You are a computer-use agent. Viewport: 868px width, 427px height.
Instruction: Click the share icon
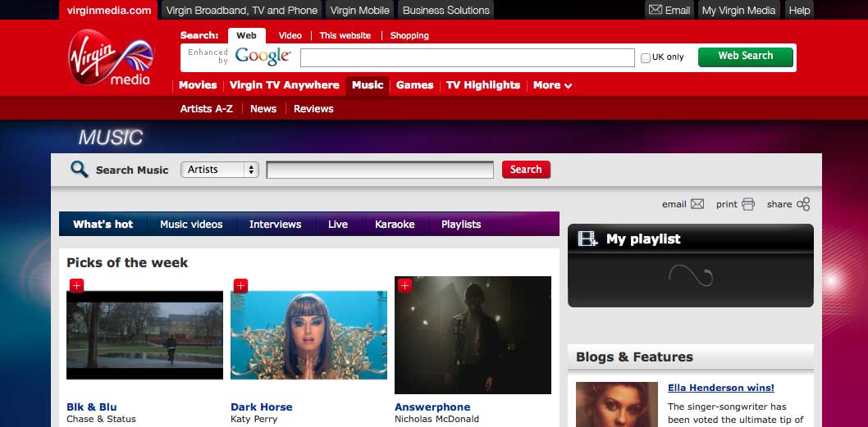pyautogui.click(x=803, y=204)
